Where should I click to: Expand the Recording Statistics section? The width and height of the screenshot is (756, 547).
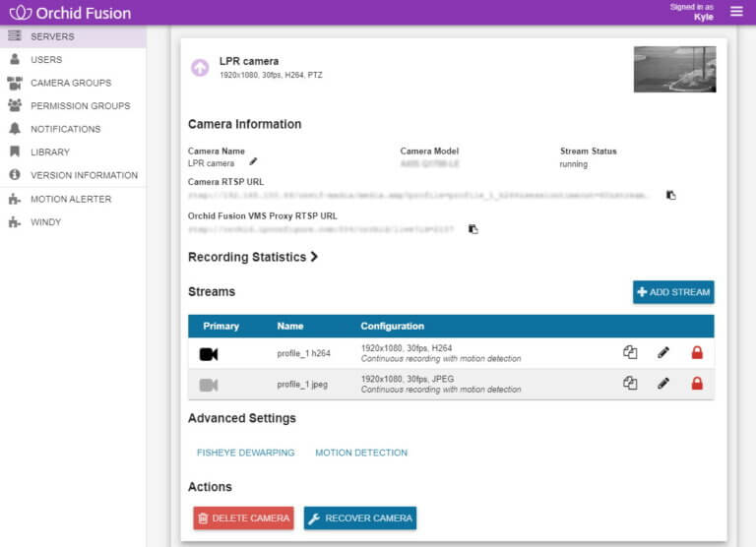coord(253,257)
